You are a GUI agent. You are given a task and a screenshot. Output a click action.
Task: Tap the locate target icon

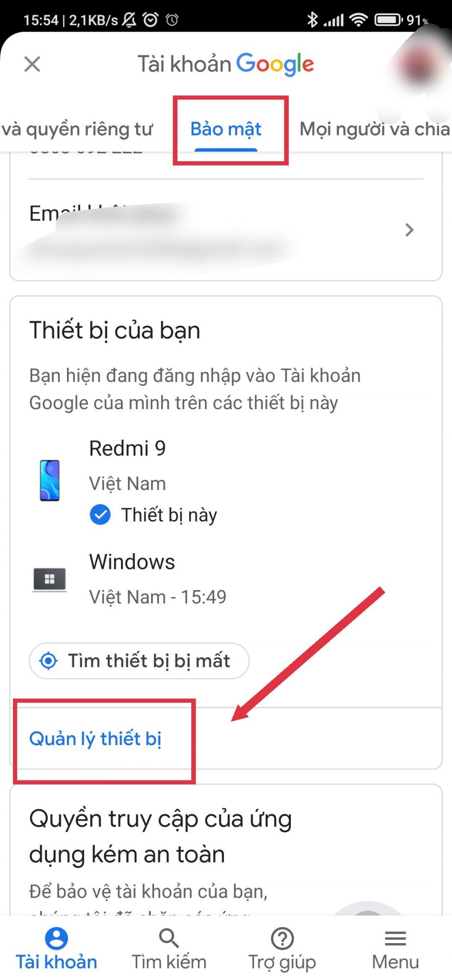pos(48,661)
